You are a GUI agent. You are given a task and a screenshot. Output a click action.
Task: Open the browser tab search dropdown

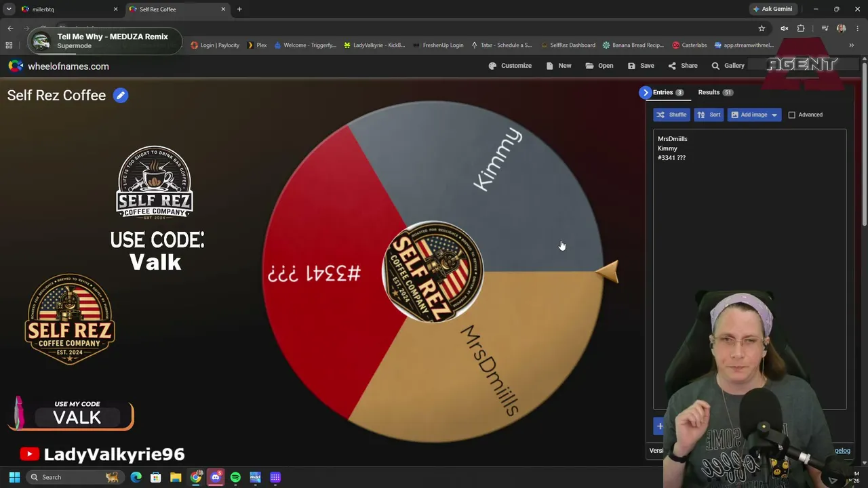9,9
